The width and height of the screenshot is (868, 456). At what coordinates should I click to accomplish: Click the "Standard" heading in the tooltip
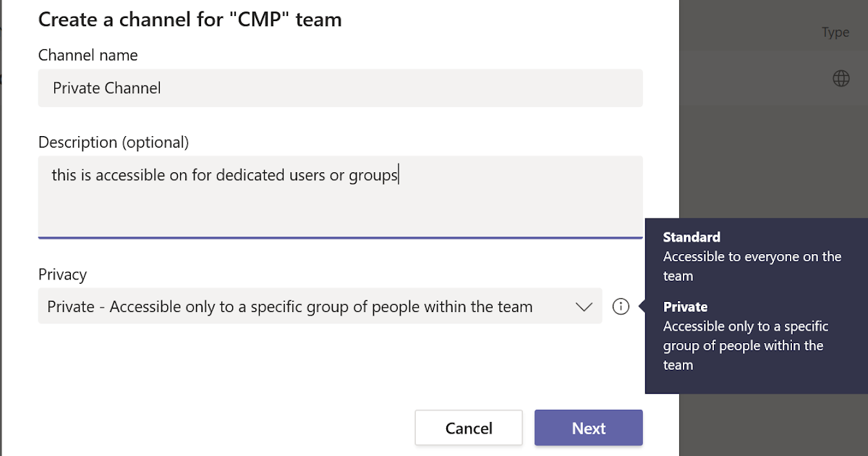click(x=692, y=237)
